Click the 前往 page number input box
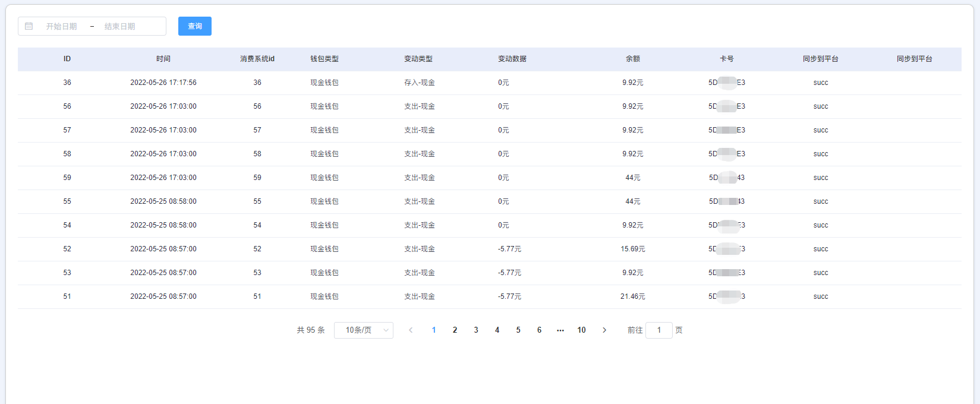This screenshot has height=404, width=980. pos(659,330)
